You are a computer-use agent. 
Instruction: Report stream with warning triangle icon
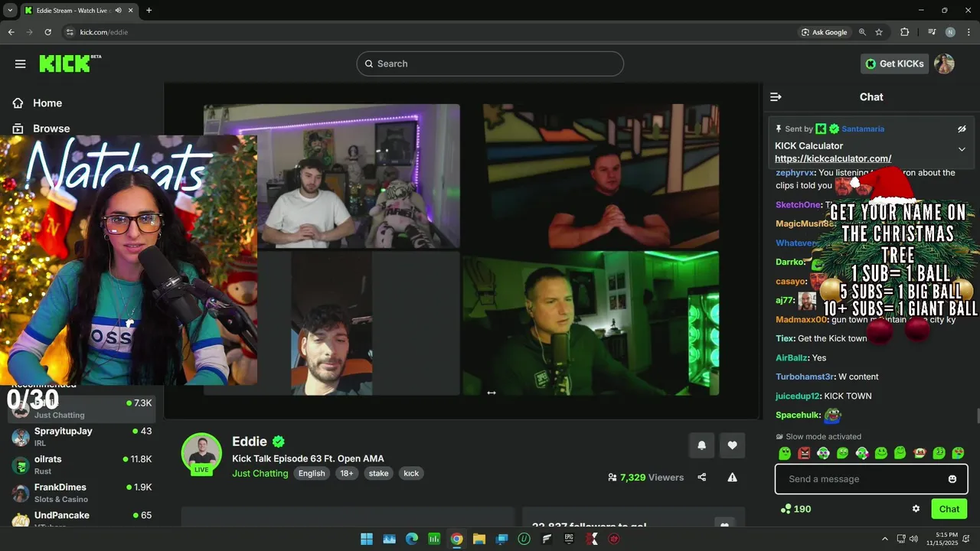click(732, 478)
